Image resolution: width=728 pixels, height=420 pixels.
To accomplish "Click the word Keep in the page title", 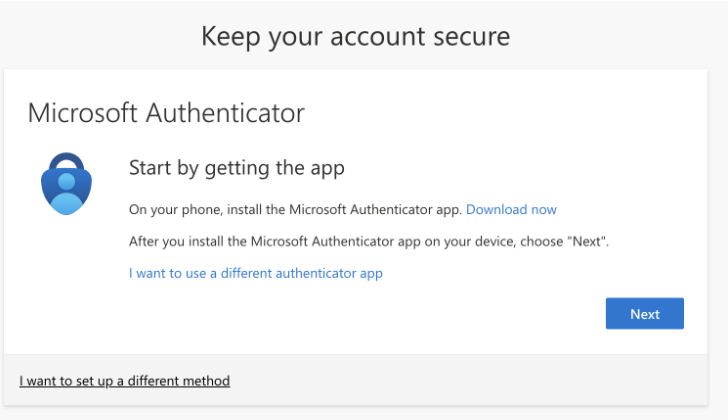I will (x=228, y=37).
